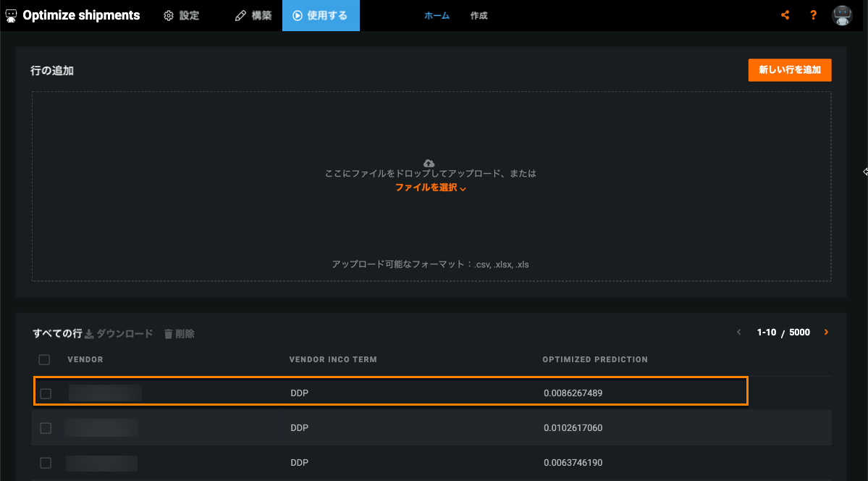Click the share icon in top bar
This screenshot has width=868, height=481.
[x=785, y=15]
